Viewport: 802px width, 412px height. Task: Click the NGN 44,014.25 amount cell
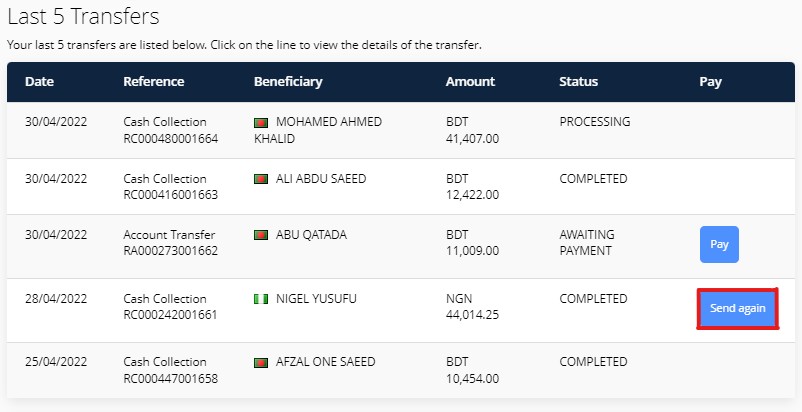[x=473, y=307]
